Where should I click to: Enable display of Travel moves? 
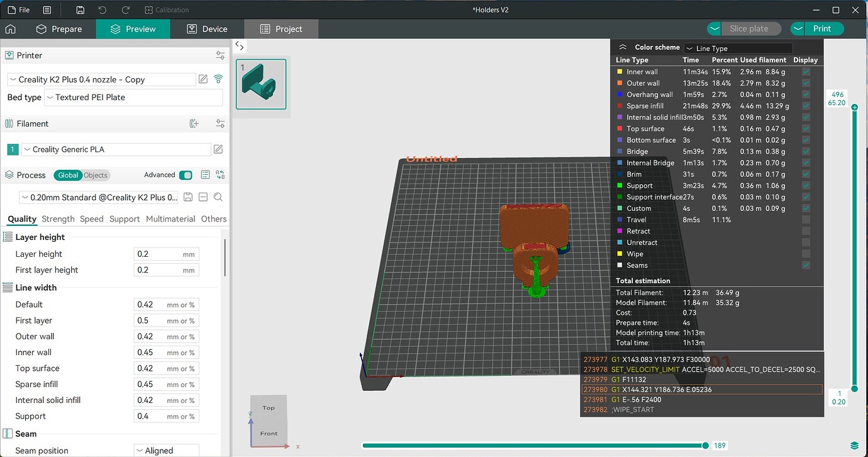point(806,219)
